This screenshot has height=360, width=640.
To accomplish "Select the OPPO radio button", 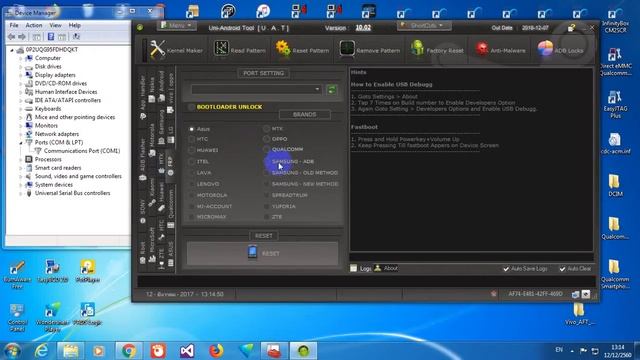I will pyautogui.click(x=267, y=139).
